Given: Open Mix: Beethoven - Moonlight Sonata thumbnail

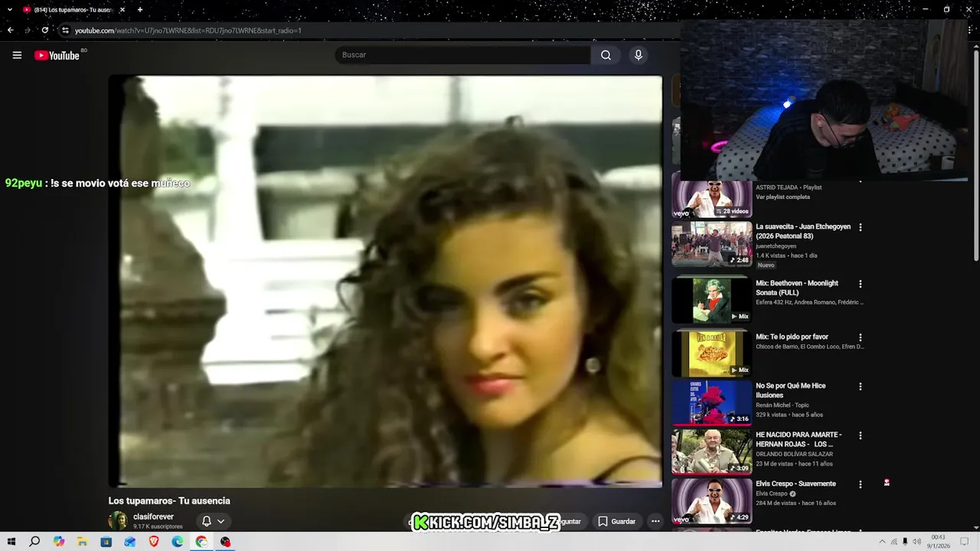Looking at the screenshot, I should (x=712, y=300).
